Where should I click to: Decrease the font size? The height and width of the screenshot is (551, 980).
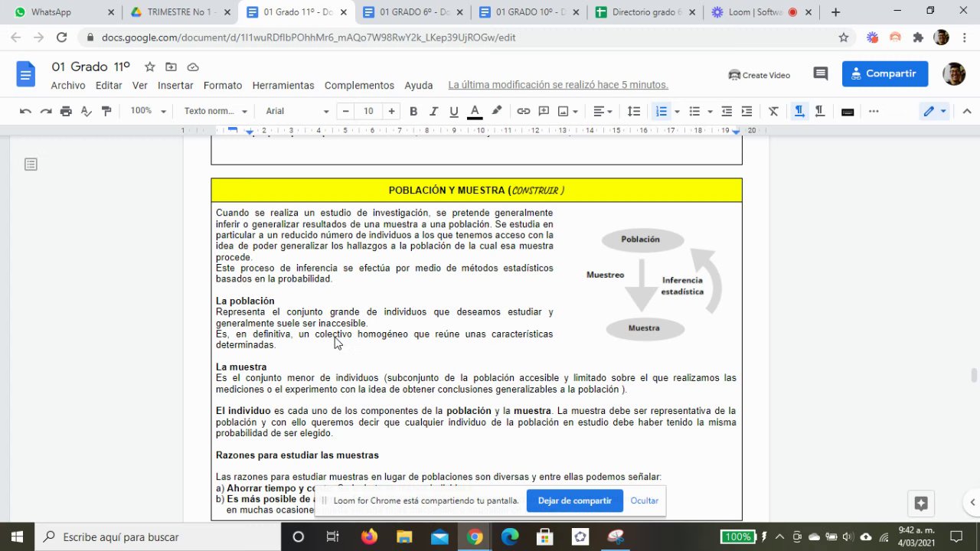(346, 111)
